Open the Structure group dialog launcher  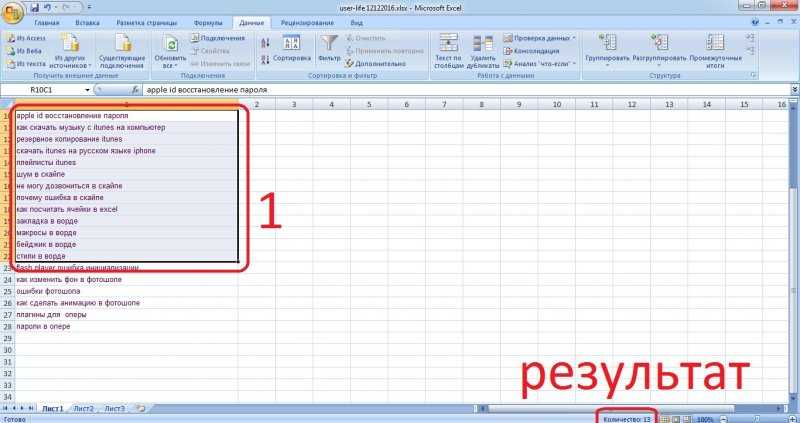753,76
